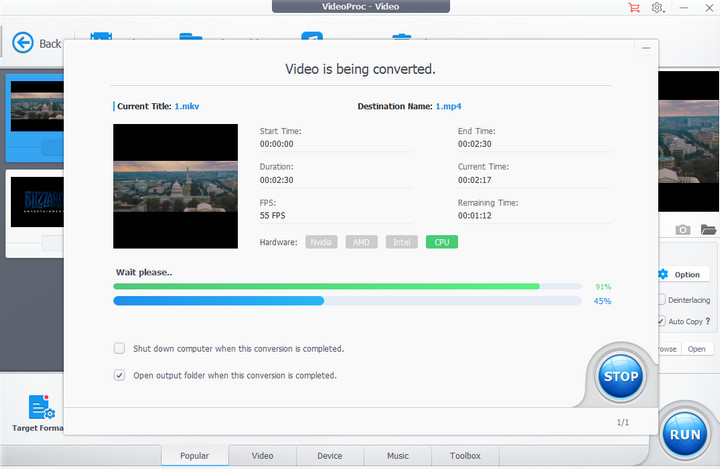Toggle the Auto Copy checkbox
This screenshot has width=720, height=469.
(x=661, y=321)
